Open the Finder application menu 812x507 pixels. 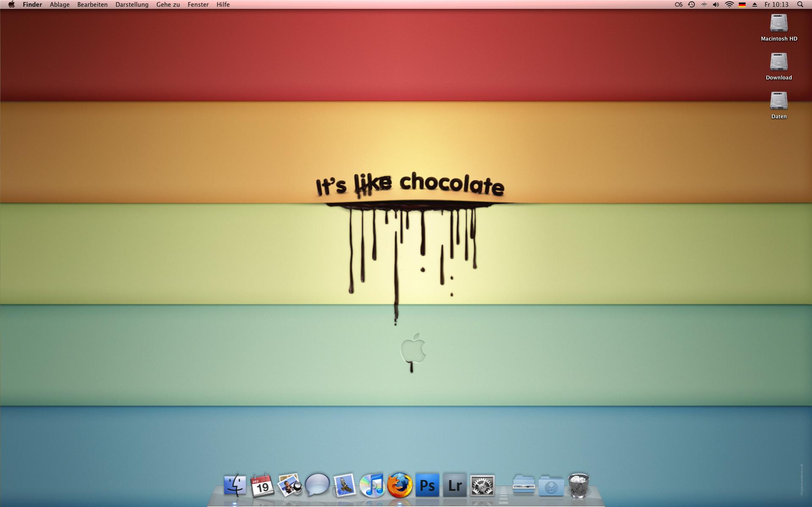pyautogui.click(x=32, y=5)
